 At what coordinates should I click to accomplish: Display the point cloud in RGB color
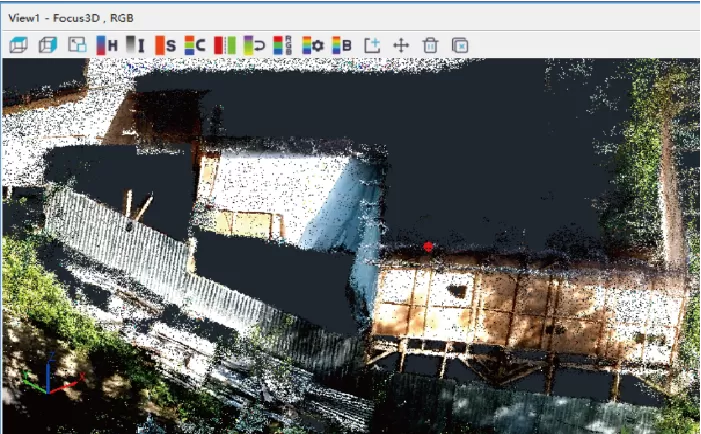pos(283,45)
